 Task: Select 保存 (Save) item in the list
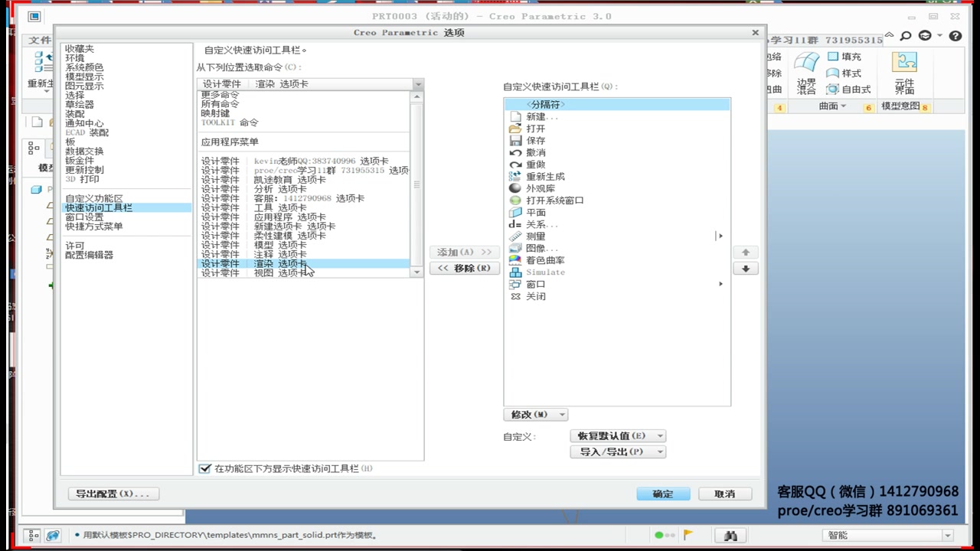pos(617,141)
